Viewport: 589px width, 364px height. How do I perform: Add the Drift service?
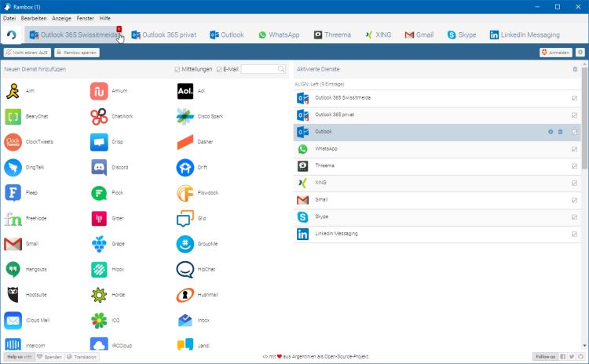point(192,168)
